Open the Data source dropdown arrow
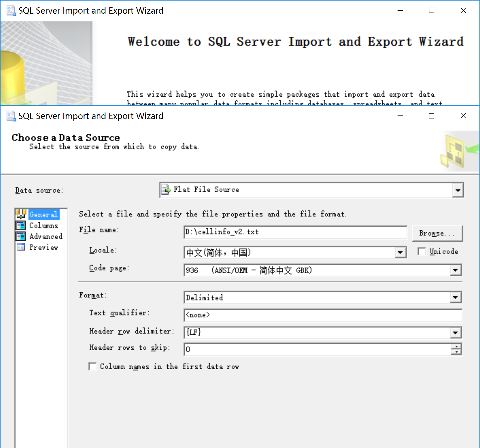The image size is (480, 448). click(x=458, y=190)
